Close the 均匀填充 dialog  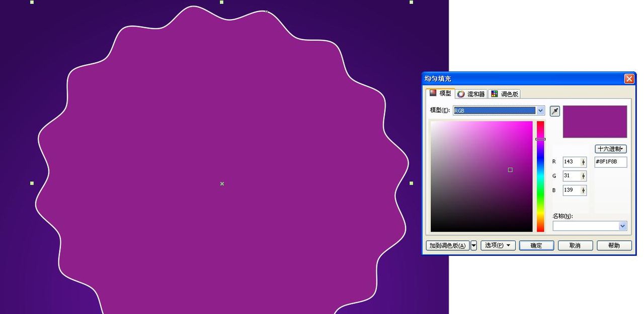[629, 79]
